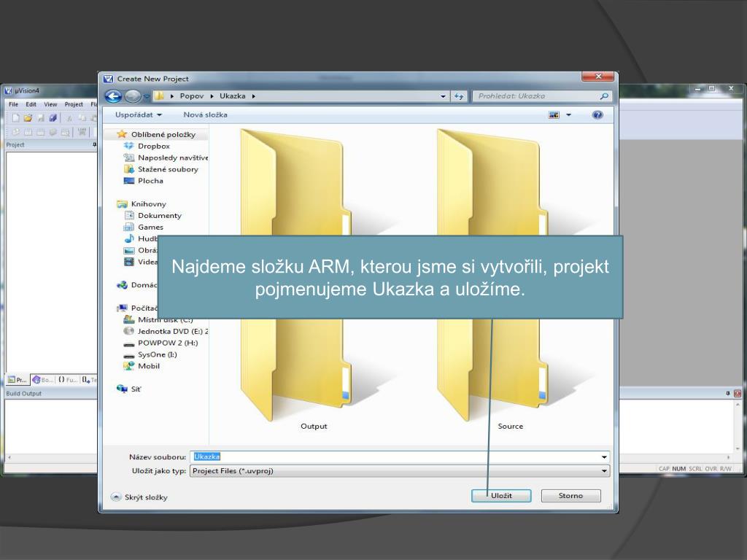The width and height of the screenshot is (747, 560).
Task: Switch to the Books tab in µVision4
Action: point(43,379)
